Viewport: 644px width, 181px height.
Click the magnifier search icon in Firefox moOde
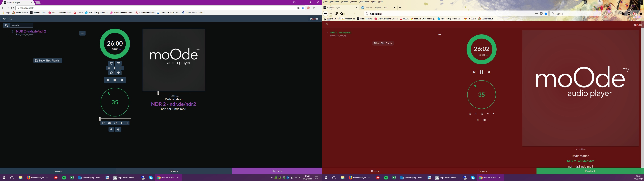(327, 24)
